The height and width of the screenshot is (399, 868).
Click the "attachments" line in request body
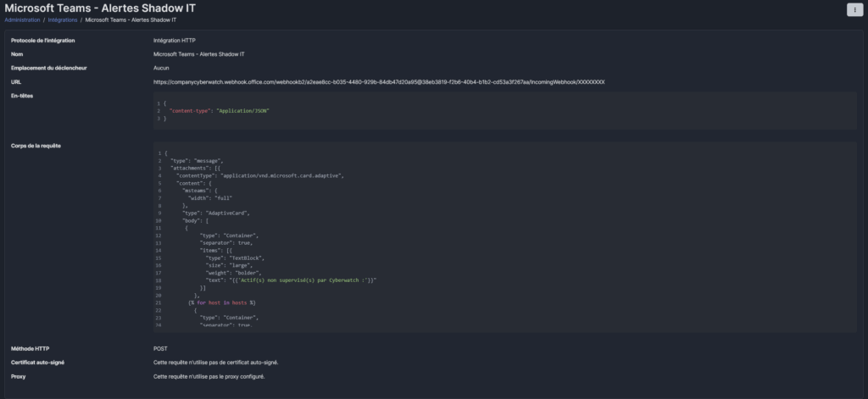click(197, 169)
